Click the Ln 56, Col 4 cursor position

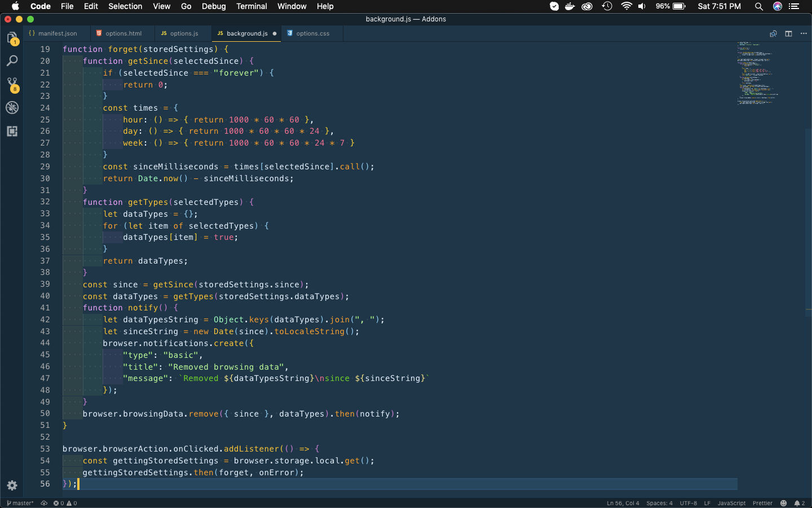click(623, 503)
